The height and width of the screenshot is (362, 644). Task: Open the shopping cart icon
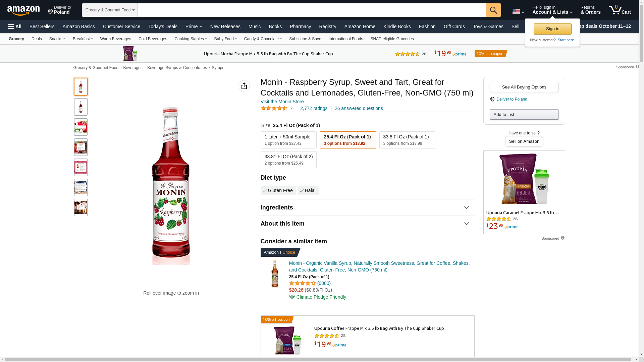[619, 10]
